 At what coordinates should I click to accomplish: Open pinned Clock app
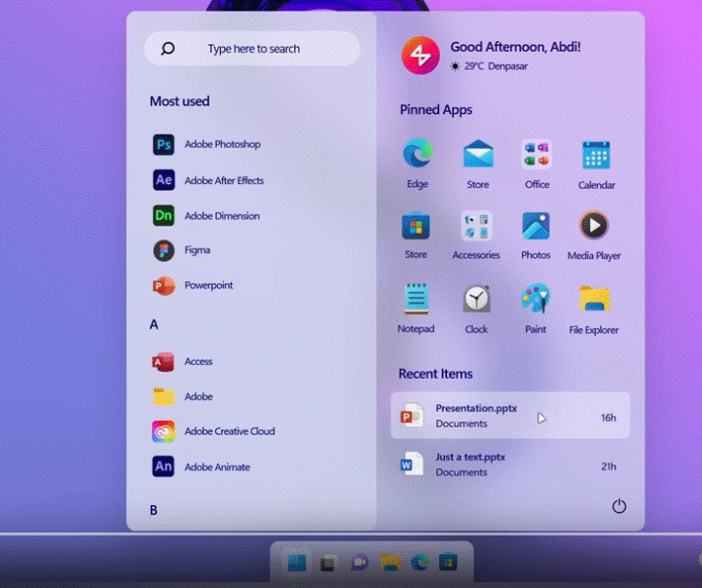point(476,310)
